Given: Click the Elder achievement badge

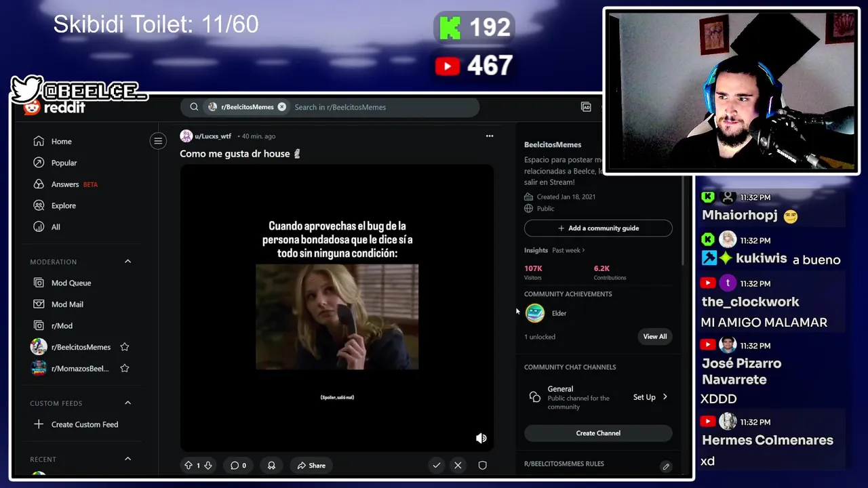Looking at the screenshot, I should pyautogui.click(x=535, y=313).
